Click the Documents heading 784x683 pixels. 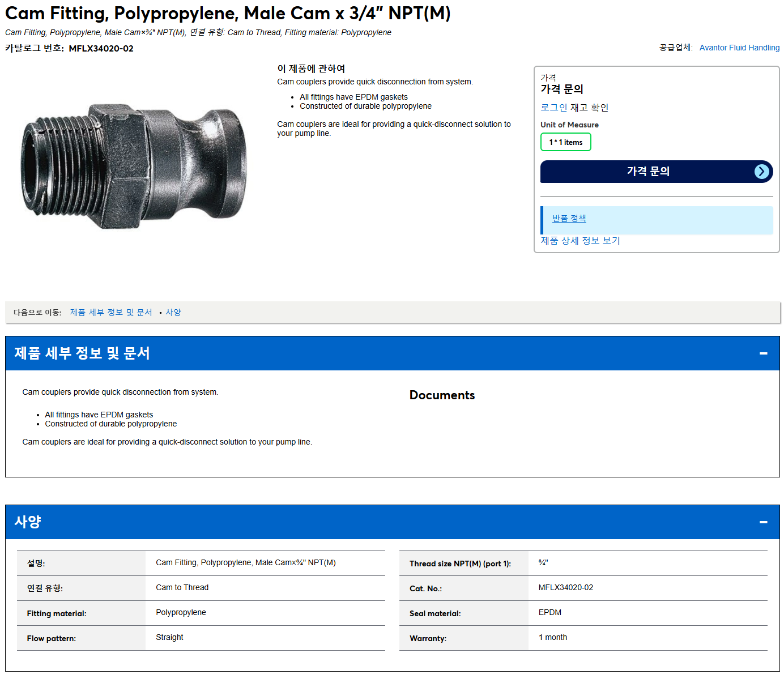tap(442, 395)
